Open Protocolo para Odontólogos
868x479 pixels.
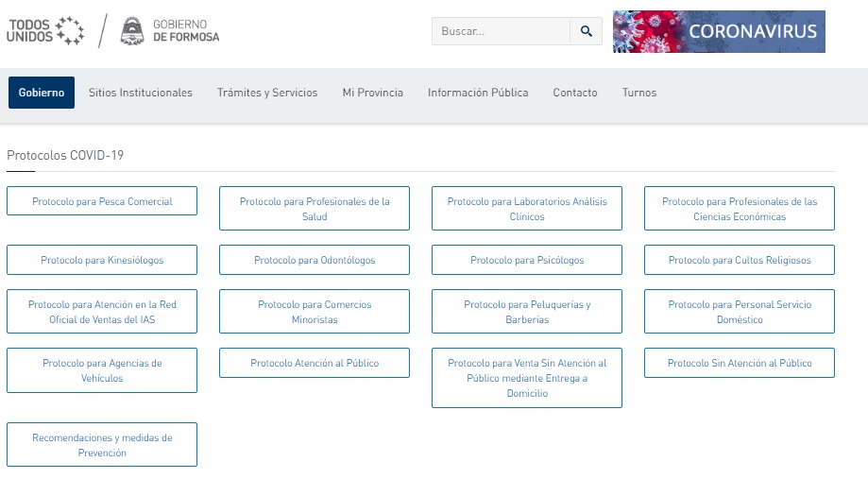pyautogui.click(x=315, y=260)
